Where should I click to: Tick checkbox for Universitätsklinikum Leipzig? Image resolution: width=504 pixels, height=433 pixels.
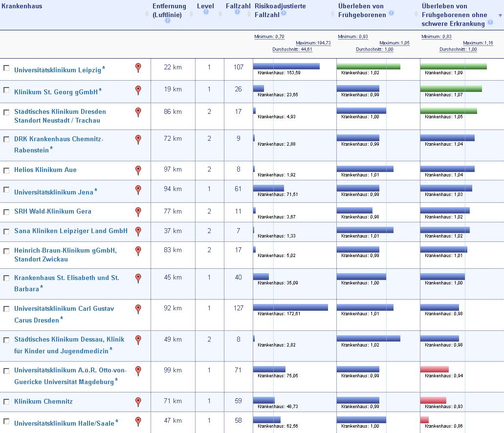(6, 68)
